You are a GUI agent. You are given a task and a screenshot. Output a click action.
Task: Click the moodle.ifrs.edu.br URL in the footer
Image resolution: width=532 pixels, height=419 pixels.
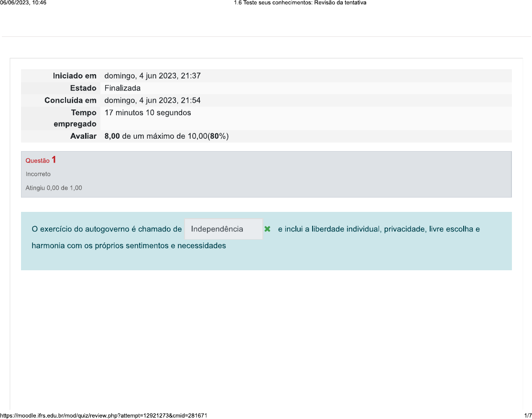tap(103, 416)
